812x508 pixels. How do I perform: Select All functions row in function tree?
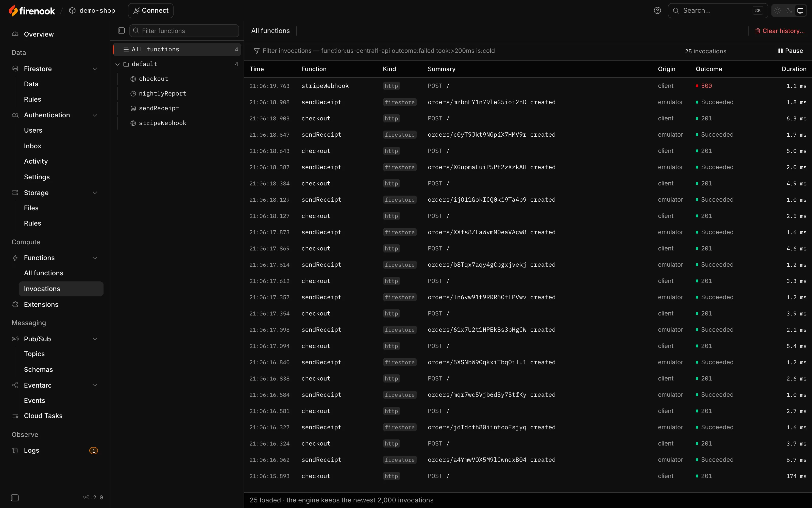(x=177, y=49)
